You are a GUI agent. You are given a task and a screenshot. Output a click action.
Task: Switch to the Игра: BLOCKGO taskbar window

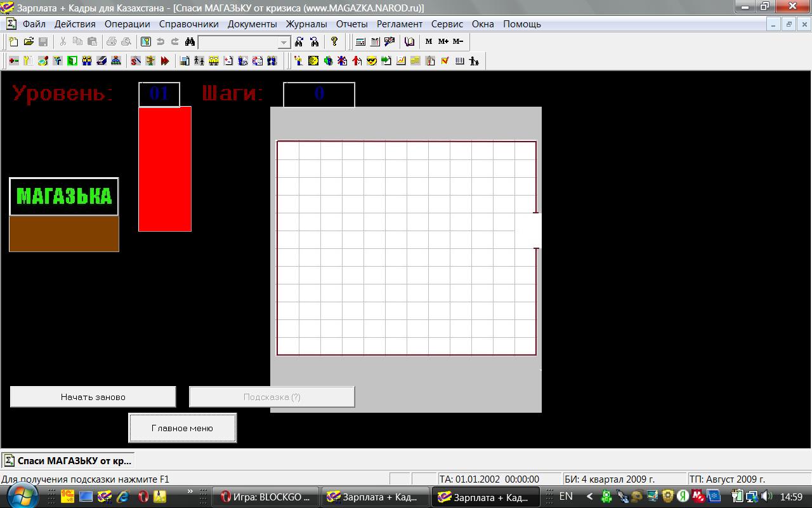265,497
